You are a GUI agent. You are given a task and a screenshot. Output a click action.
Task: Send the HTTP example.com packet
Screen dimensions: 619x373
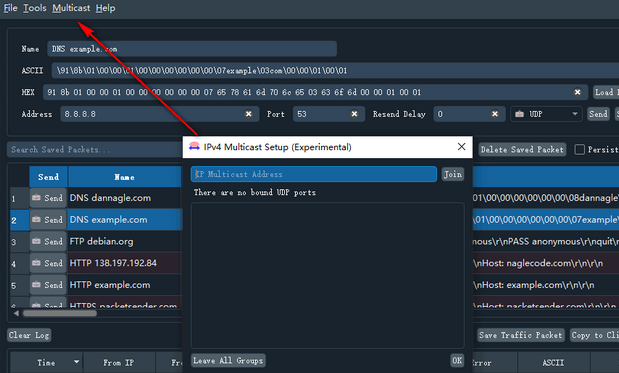point(48,285)
